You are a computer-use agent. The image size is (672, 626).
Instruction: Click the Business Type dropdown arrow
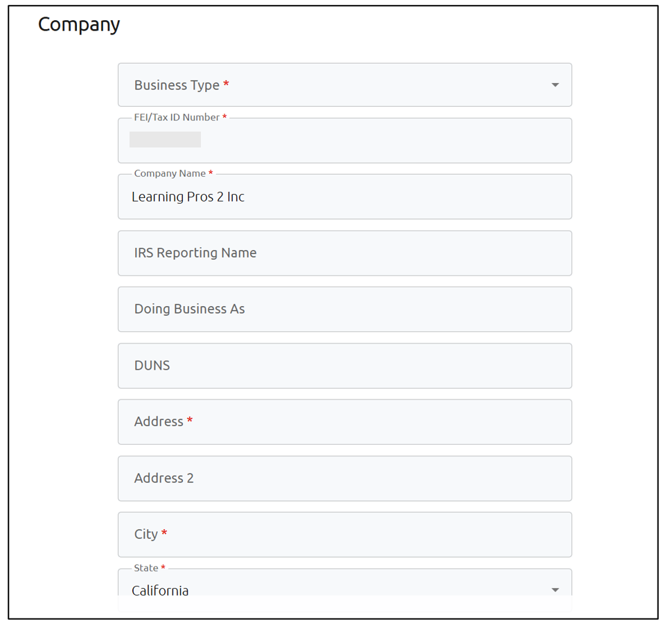[555, 85]
